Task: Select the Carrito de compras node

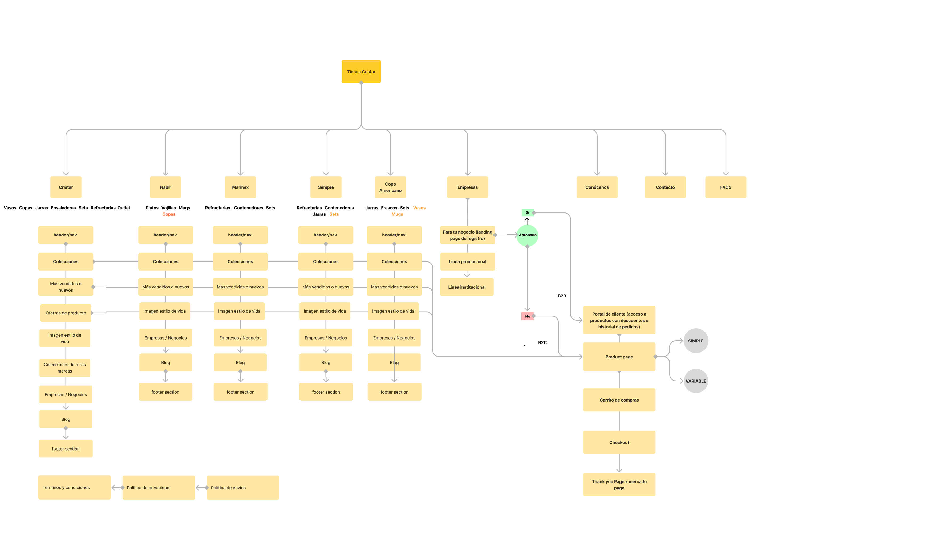Action: pos(619,400)
